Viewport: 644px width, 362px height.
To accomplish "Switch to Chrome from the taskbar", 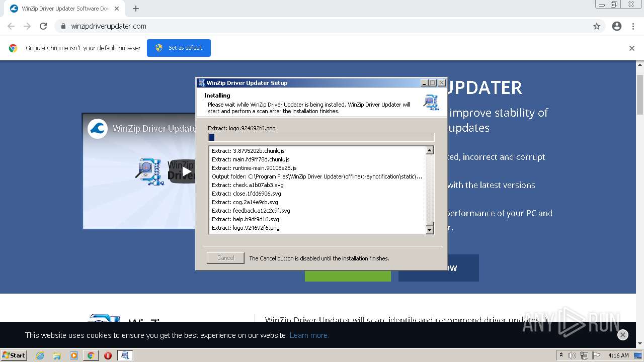I will (91, 355).
